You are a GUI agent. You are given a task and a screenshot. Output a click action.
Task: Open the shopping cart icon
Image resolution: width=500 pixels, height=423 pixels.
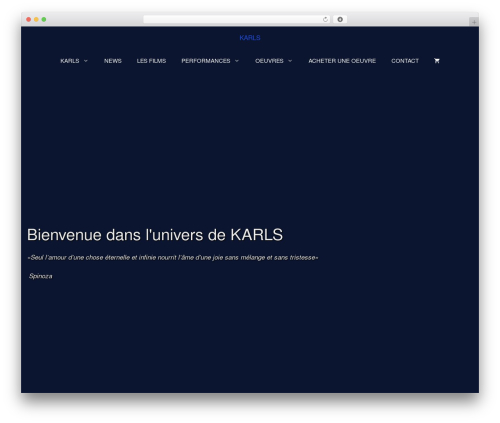point(437,61)
